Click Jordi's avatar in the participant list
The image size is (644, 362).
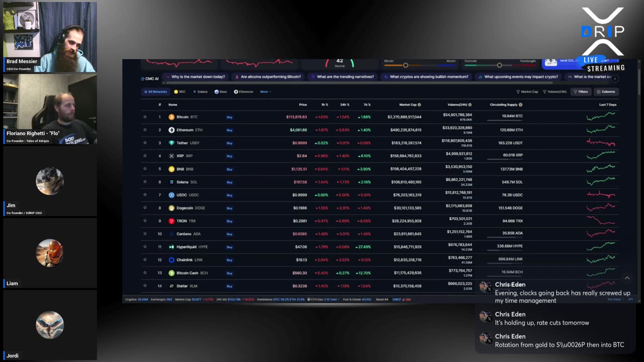[x=50, y=325]
